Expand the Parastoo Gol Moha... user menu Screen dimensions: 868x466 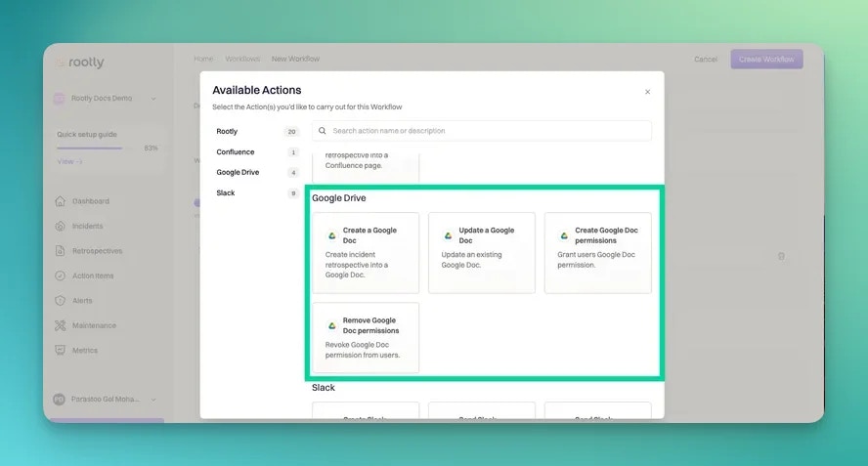[153, 399]
